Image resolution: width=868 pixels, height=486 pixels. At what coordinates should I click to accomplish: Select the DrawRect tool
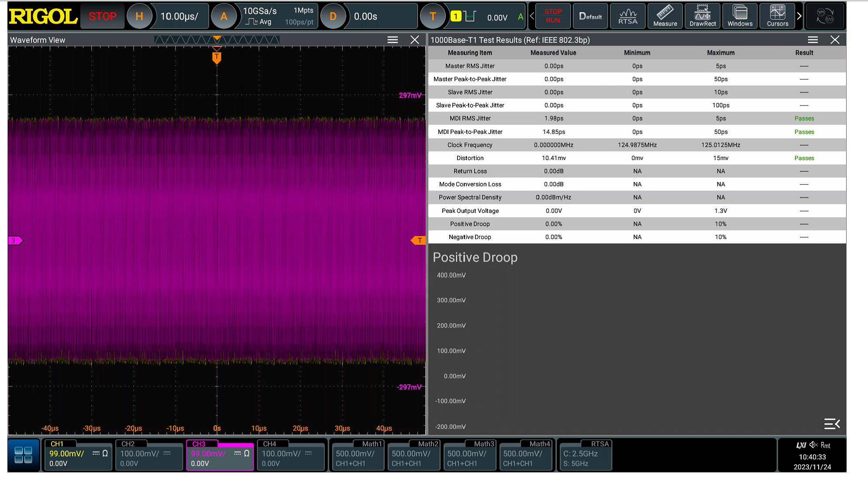(x=703, y=16)
